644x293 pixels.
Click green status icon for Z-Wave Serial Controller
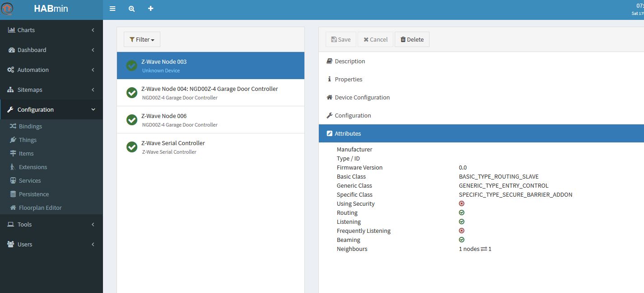132,147
